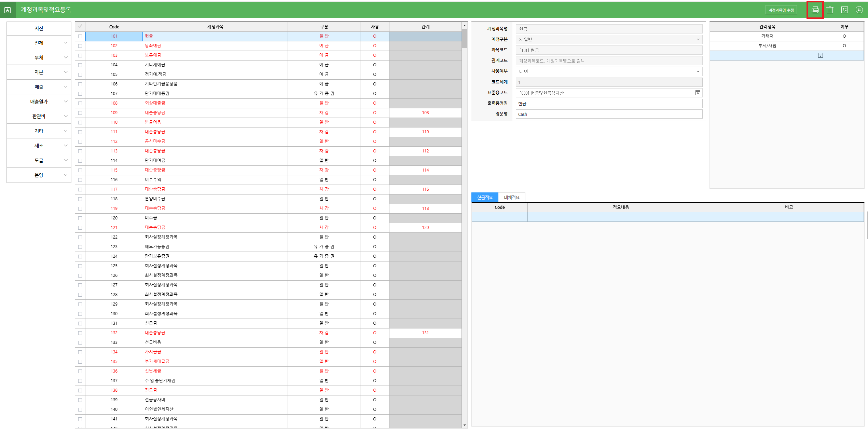Open the calculator icon in header
868x431 pixels.
point(844,10)
